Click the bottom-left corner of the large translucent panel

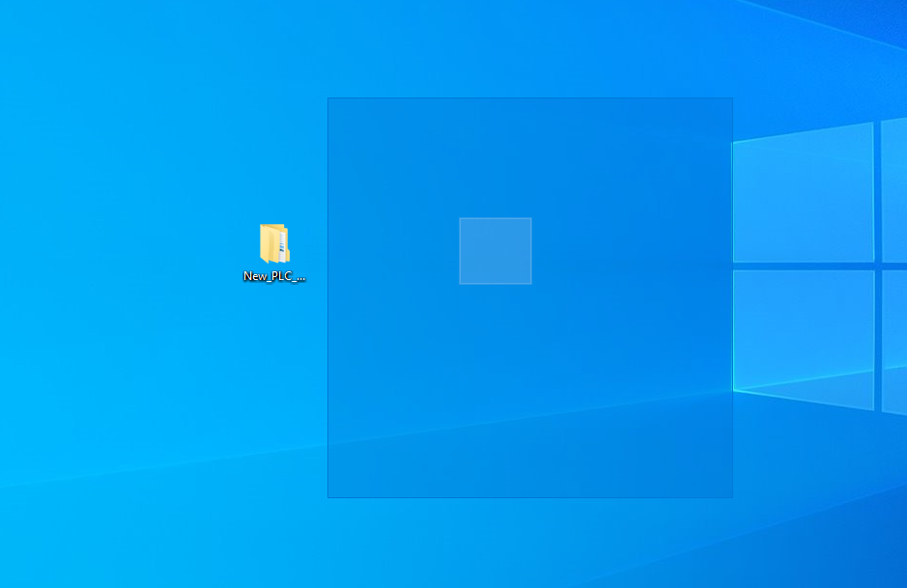pyautogui.click(x=329, y=496)
